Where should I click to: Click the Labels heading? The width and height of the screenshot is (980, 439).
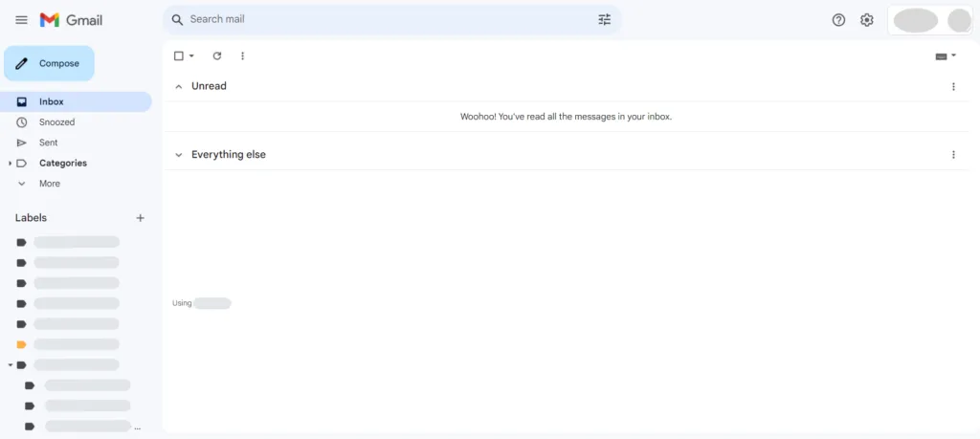32,218
